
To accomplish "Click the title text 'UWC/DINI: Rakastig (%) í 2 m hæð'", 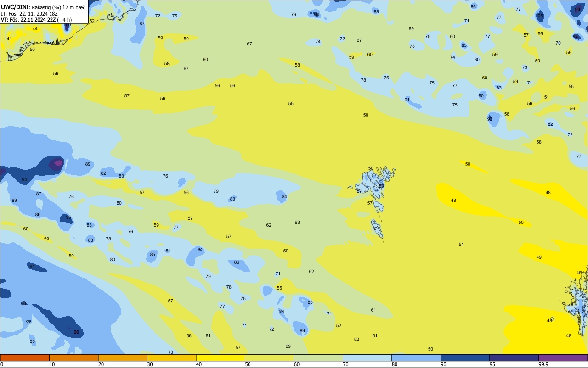I will (43, 7).
